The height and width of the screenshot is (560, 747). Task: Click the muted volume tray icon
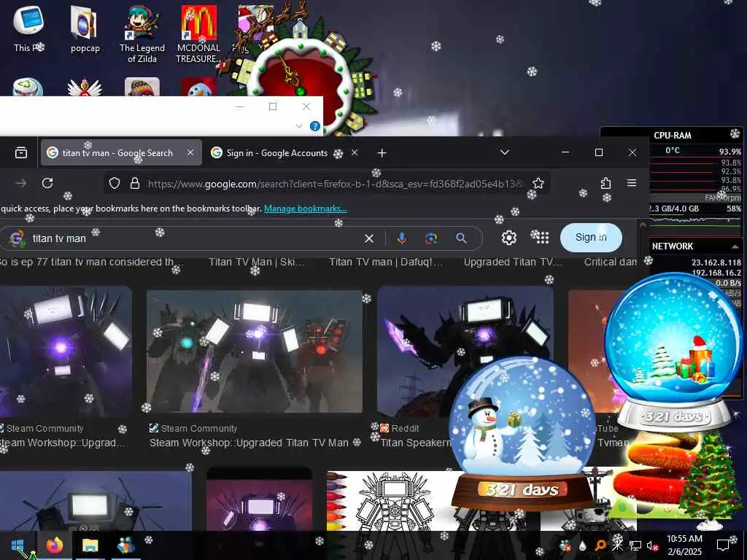652,545
